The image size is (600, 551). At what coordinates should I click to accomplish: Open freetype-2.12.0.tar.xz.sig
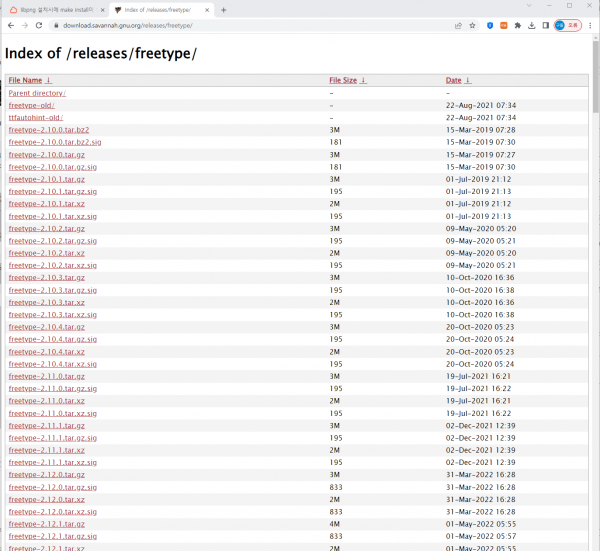click(x=53, y=512)
